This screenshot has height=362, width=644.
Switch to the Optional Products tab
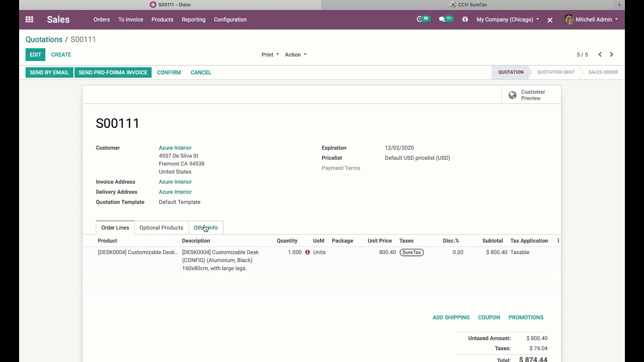[x=161, y=228]
